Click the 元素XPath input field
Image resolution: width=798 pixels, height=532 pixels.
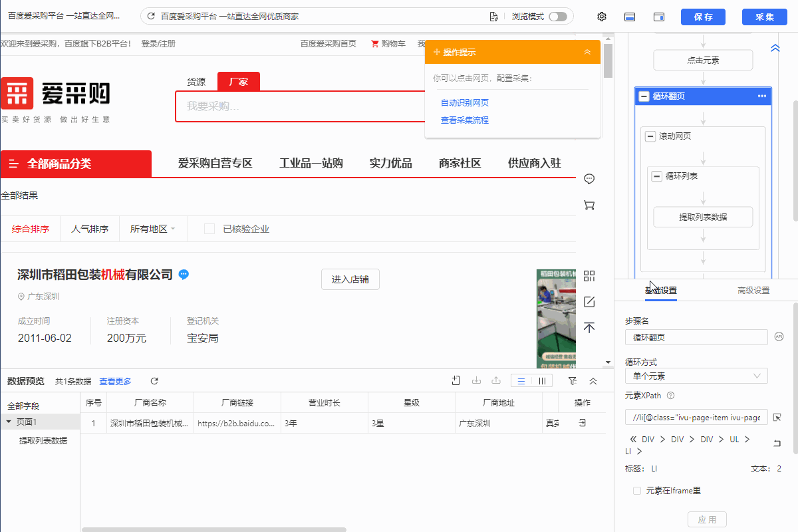tap(696, 417)
